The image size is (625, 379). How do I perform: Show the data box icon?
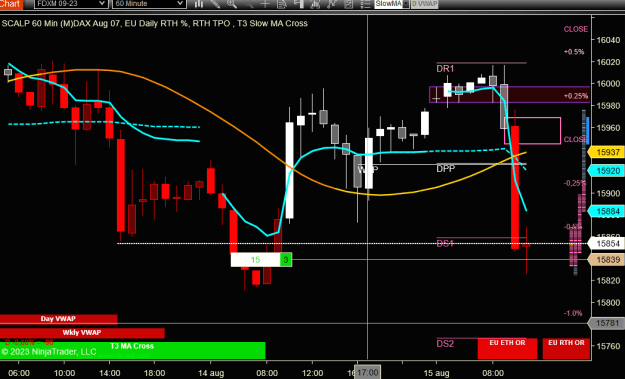[x=282, y=4]
